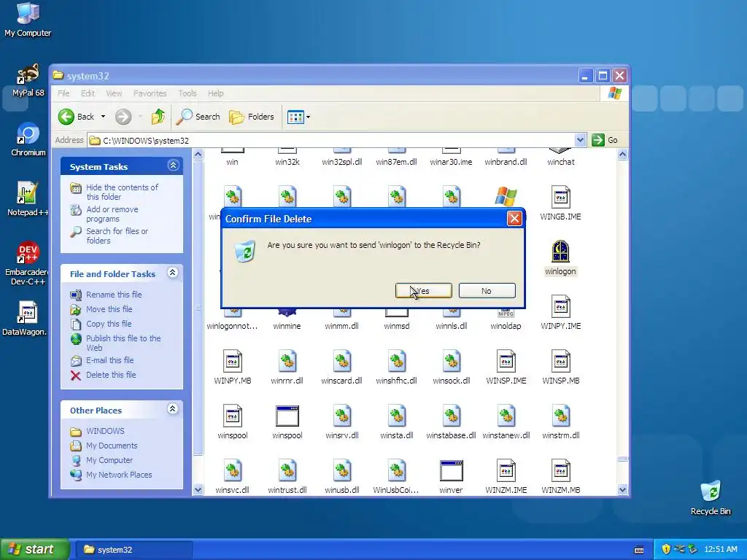
Task: Select the WINPY.MB file icon
Action: (233, 361)
